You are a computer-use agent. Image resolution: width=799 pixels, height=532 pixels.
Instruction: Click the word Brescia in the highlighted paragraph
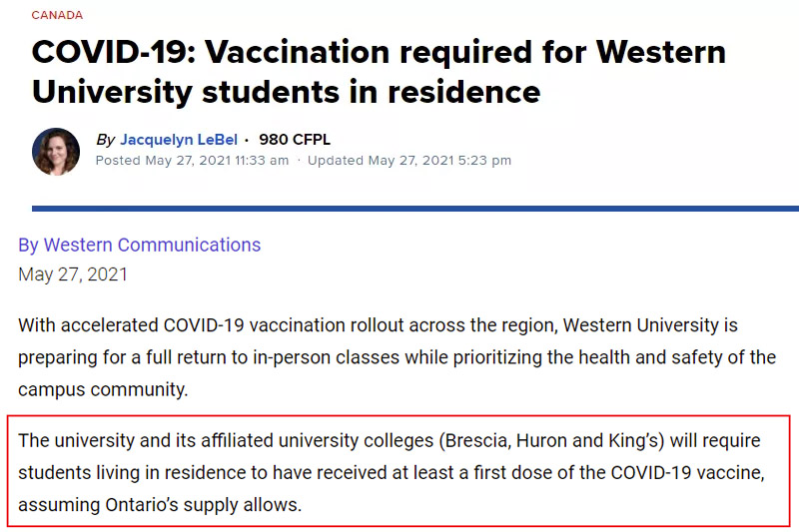tap(477, 440)
